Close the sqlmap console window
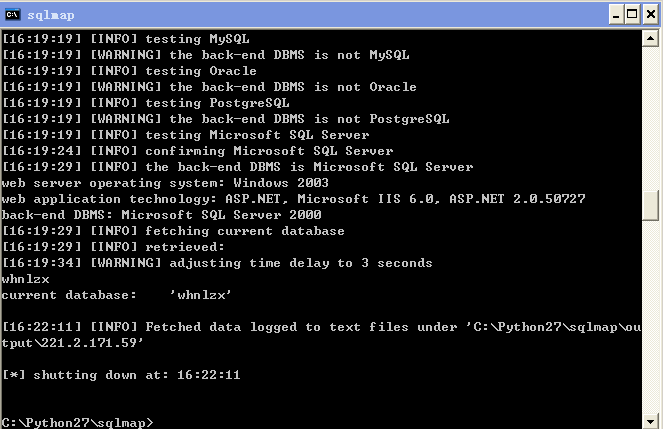 pos(651,15)
